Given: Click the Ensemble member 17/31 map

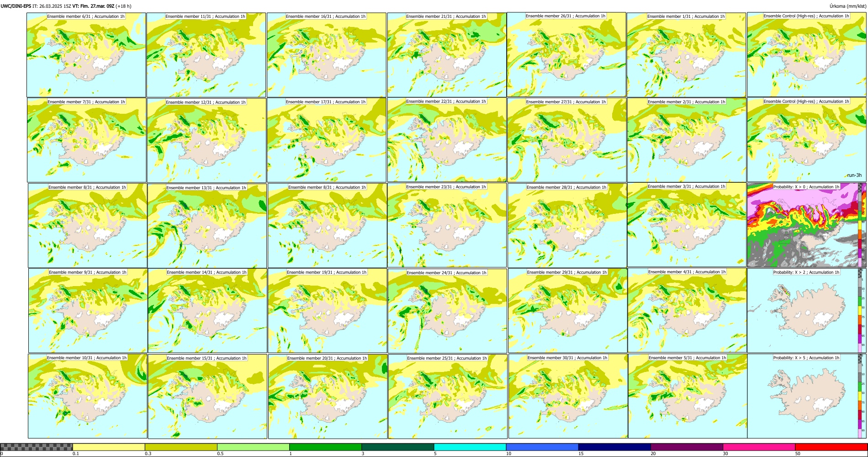Looking at the screenshot, I should tap(327, 140).
